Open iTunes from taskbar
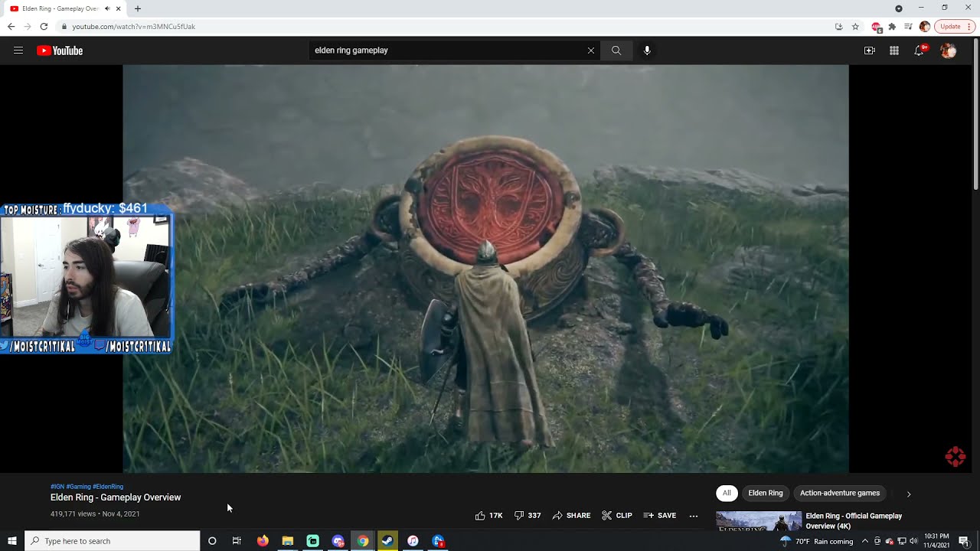This screenshot has width=980, height=551. pyautogui.click(x=413, y=541)
